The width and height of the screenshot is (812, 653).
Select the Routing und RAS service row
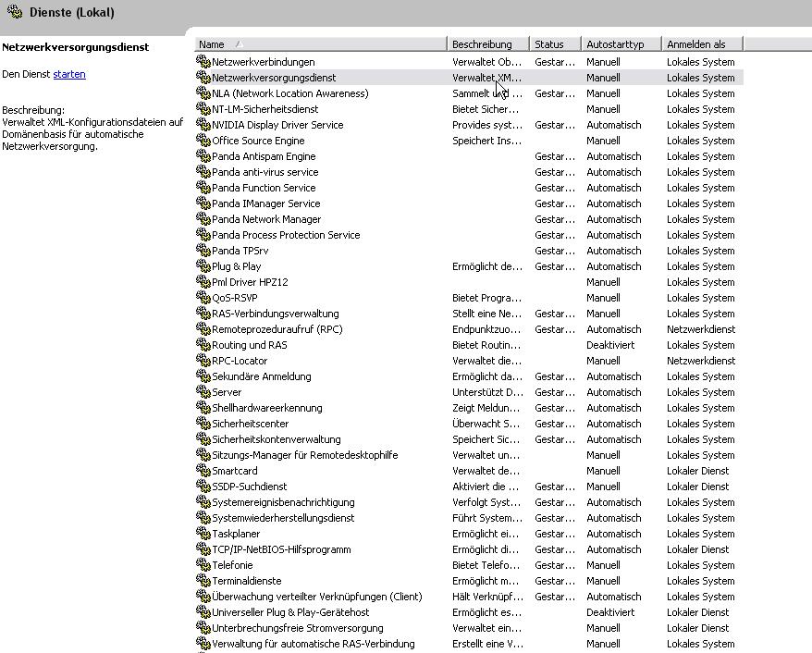pos(250,345)
